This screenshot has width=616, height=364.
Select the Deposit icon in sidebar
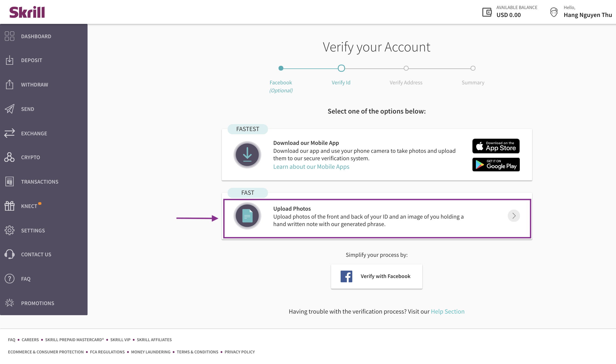coord(9,60)
